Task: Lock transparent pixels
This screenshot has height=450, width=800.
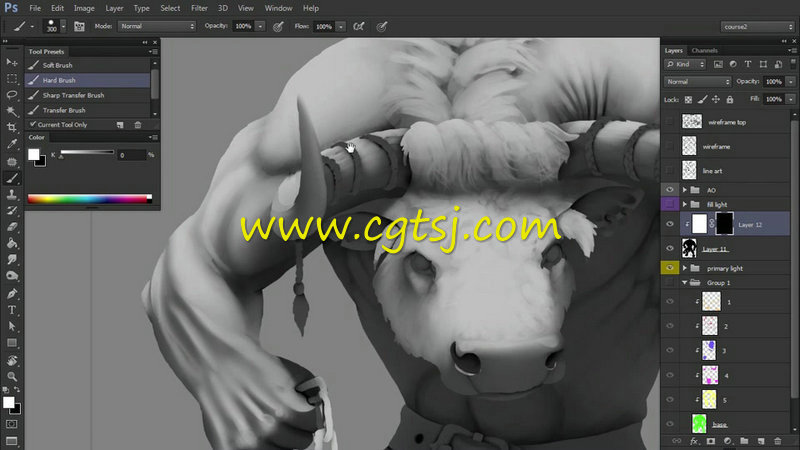Action: [688, 100]
